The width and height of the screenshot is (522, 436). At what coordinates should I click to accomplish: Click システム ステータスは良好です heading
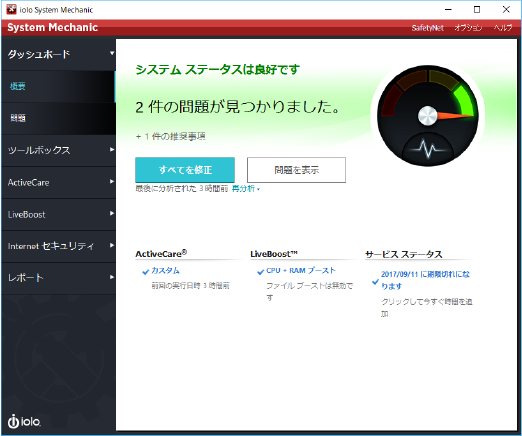[x=218, y=69]
